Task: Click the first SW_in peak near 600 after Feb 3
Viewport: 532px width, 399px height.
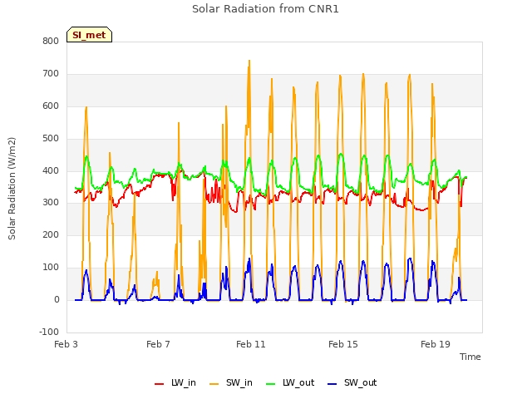Action: 86,107
